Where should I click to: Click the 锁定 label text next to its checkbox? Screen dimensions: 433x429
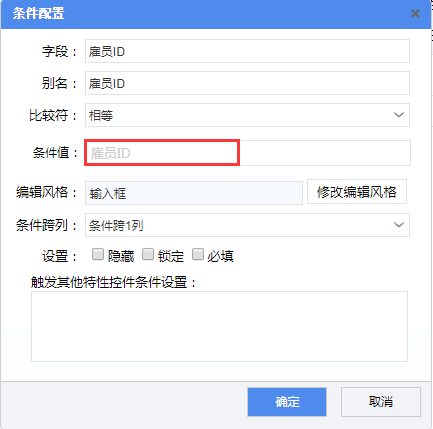[x=171, y=256]
